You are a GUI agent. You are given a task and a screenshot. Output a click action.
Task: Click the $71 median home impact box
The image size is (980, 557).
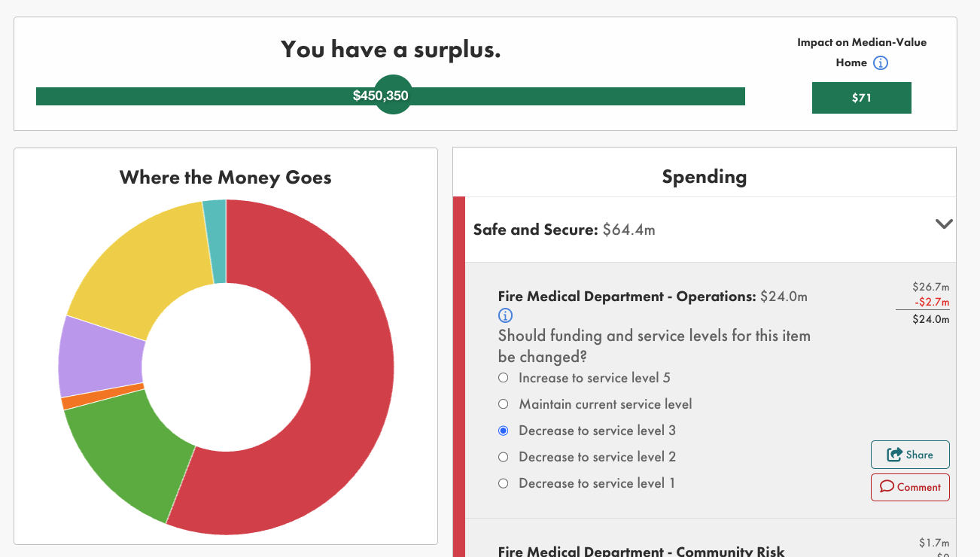861,98
